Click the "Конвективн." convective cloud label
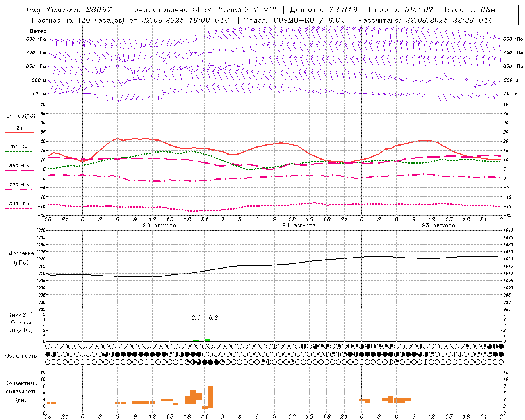The height and width of the screenshot is (420, 525). click(x=21, y=383)
